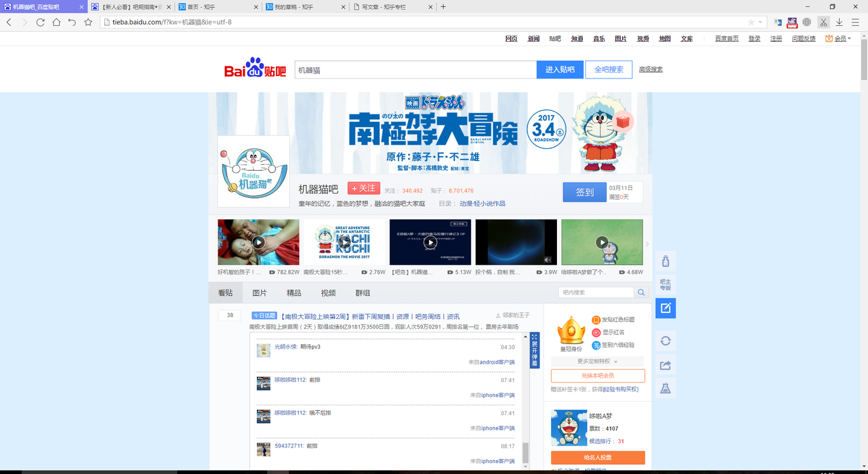The width and height of the screenshot is (868, 474).
Task: Open 高级搜索 link
Action: (x=651, y=69)
